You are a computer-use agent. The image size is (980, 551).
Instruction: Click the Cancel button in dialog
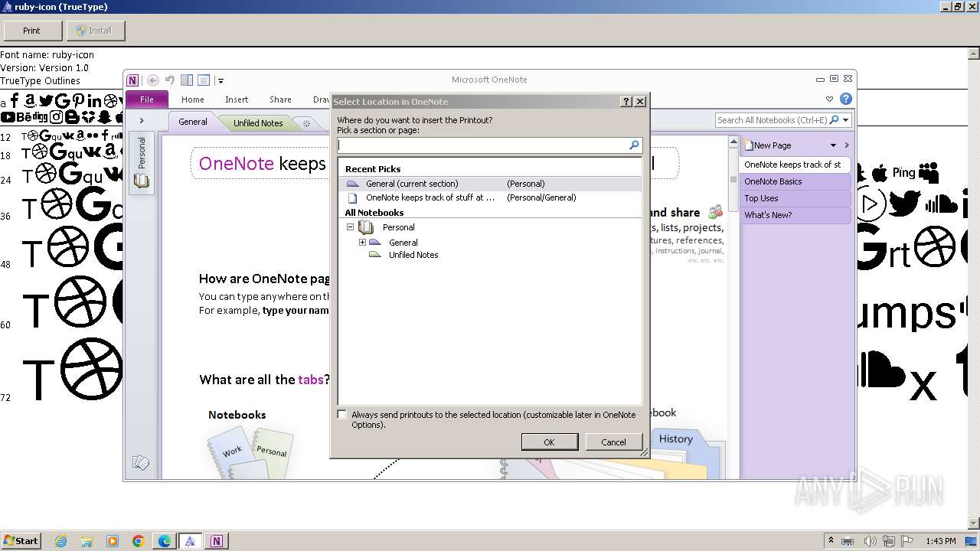(613, 442)
